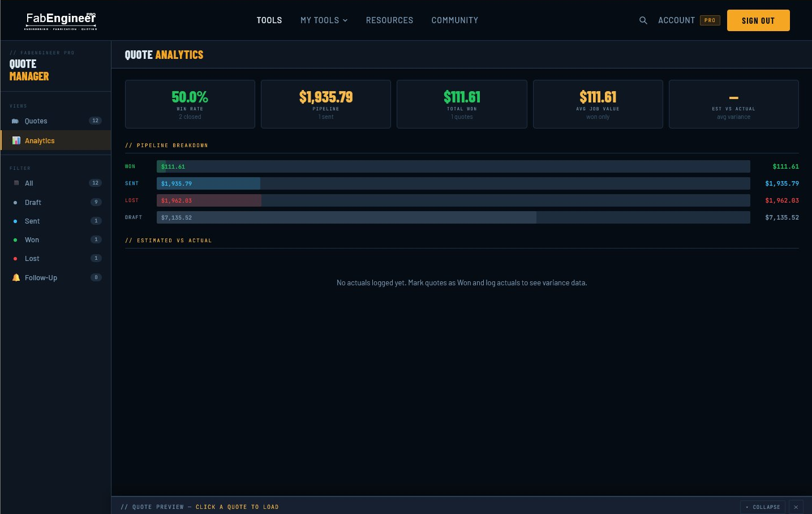Click the SIGN OUT button
Viewport: 812px width, 514px height.
(x=758, y=20)
